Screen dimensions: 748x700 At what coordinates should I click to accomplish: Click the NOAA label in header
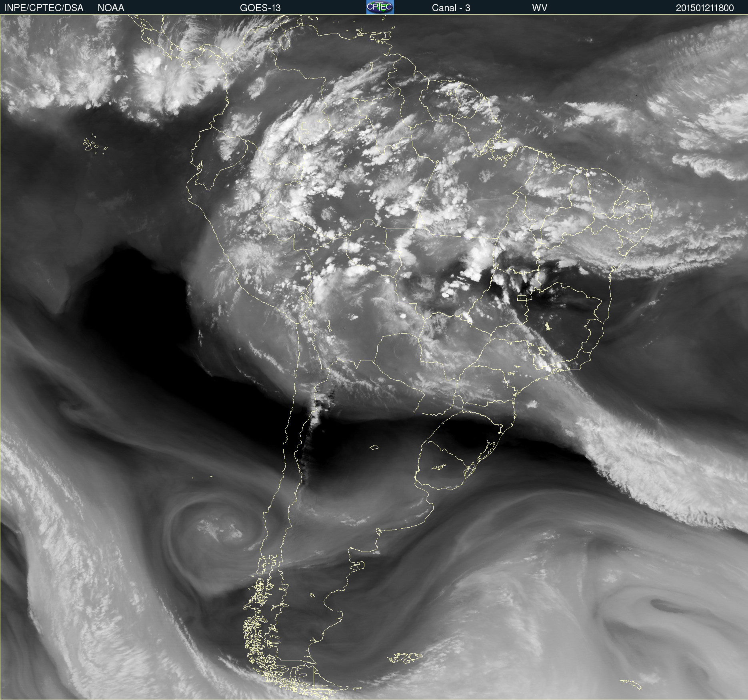111,8
